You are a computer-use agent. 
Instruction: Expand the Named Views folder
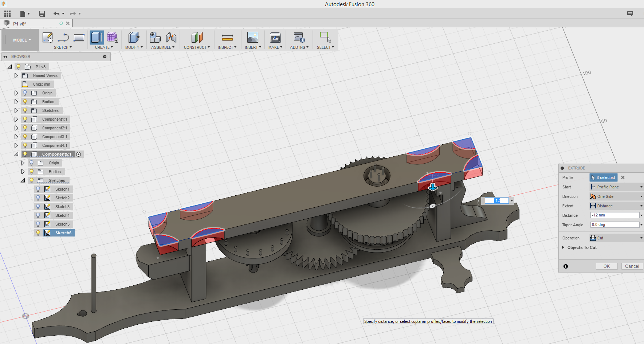tap(16, 75)
